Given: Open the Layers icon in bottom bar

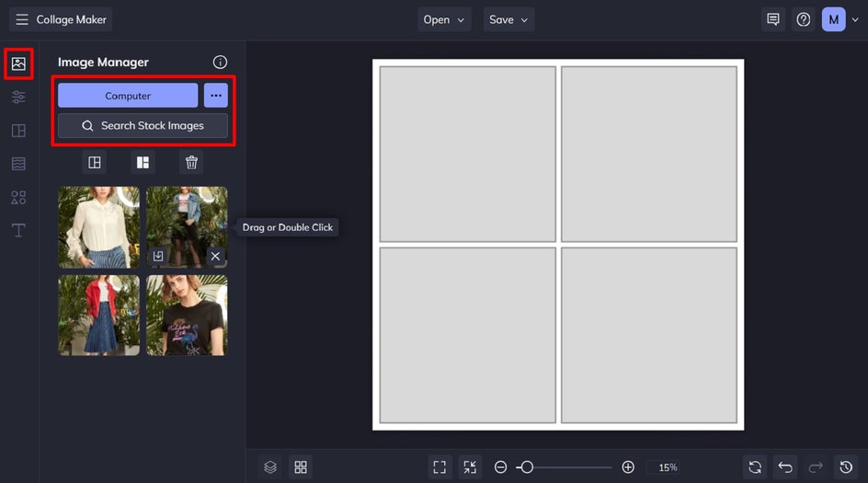Looking at the screenshot, I should (x=270, y=467).
